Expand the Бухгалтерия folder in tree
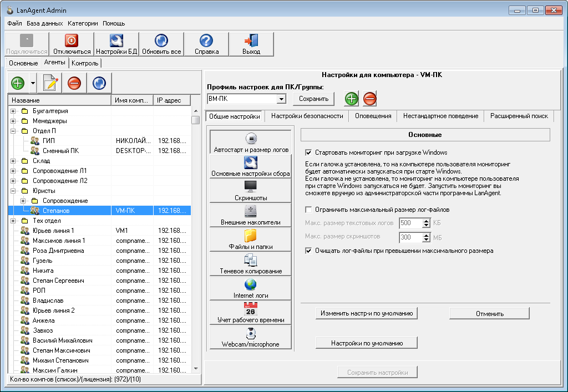Viewport: 568px width, 392px height. click(13, 111)
